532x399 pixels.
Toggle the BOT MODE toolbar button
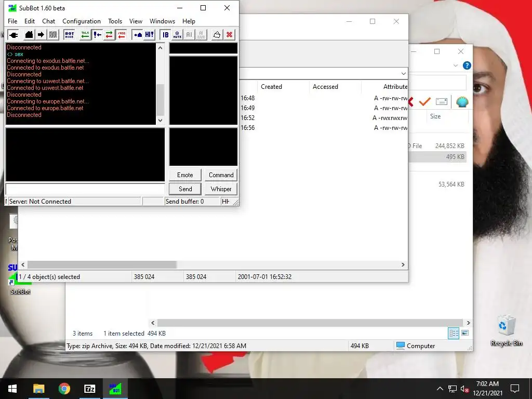click(x=69, y=35)
